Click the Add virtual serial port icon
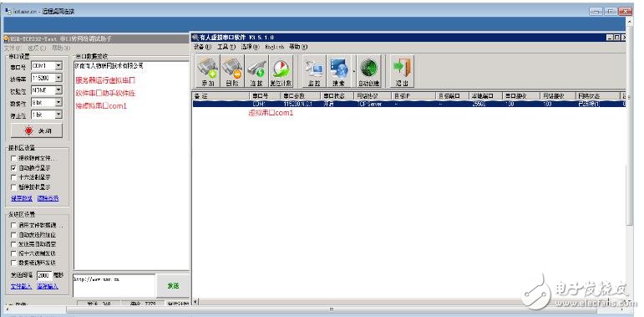 click(208, 71)
